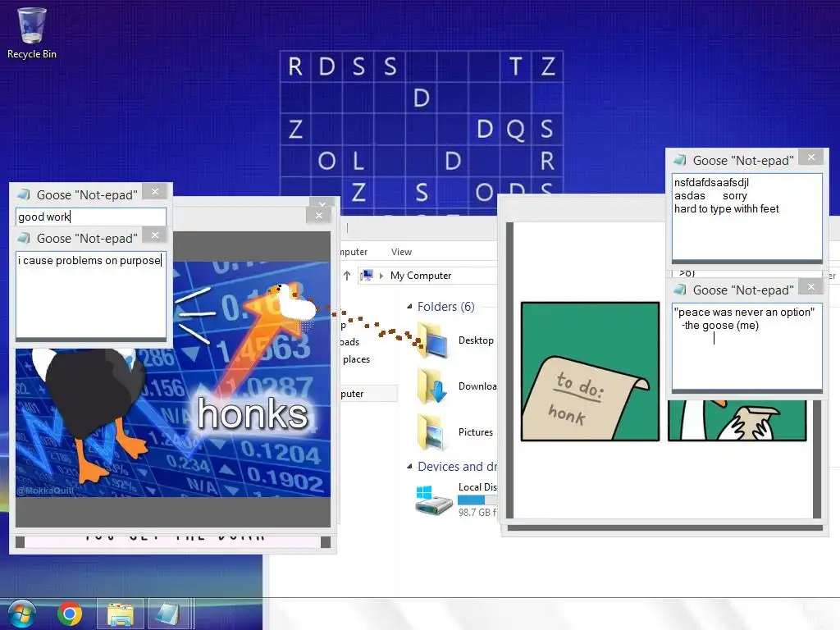
Task: Click the 'i cause problems on purpose' text area
Action: (90, 294)
